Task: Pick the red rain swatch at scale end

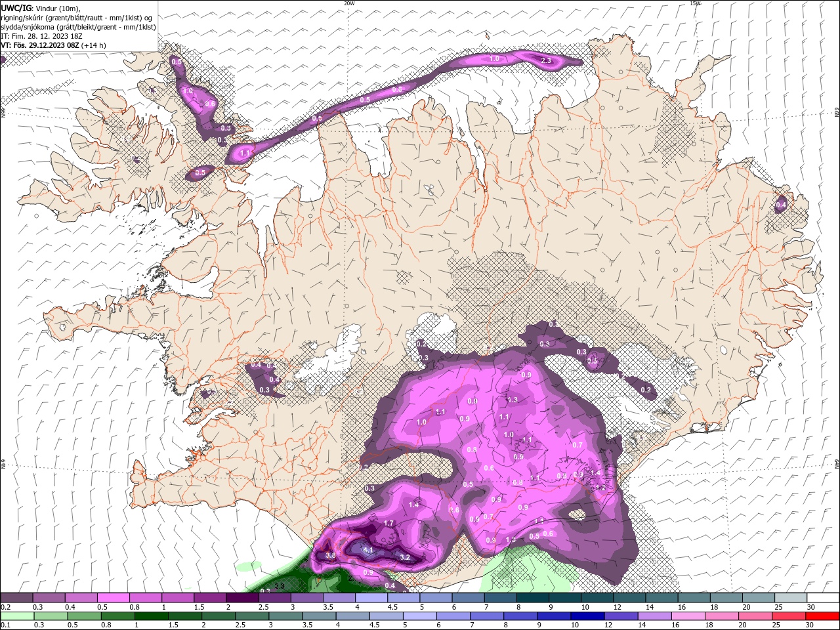Action: pos(822,616)
